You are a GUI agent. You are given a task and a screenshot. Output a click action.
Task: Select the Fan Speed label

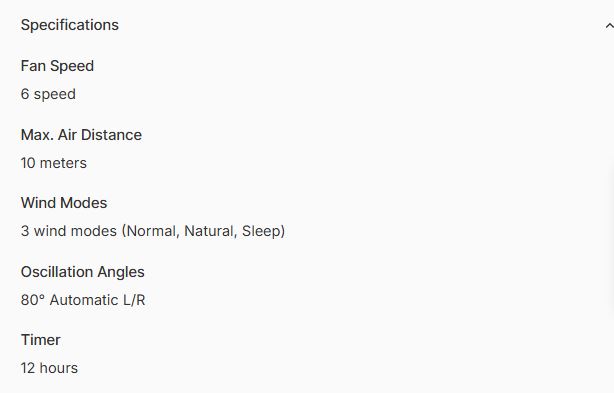(57, 66)
